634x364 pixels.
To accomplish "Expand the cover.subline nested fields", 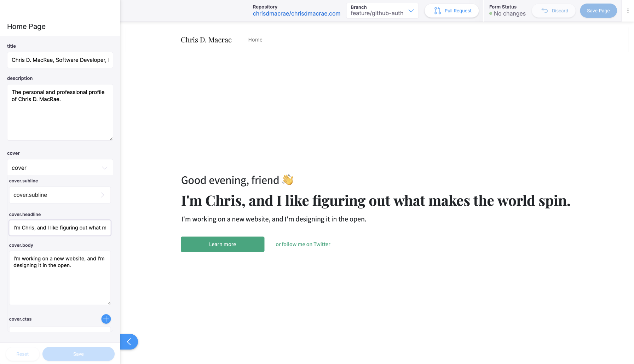I will coord(60,195).
